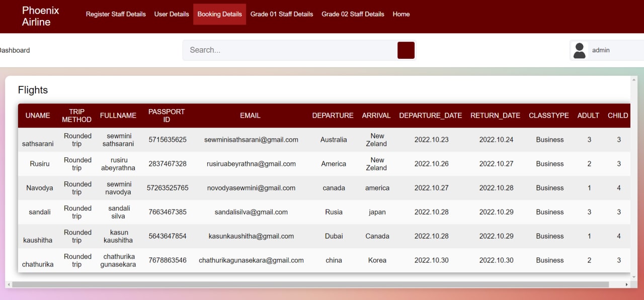
Task: Navigate to Home in navbar
Action: pyautogui.click(x=401, y=14)
